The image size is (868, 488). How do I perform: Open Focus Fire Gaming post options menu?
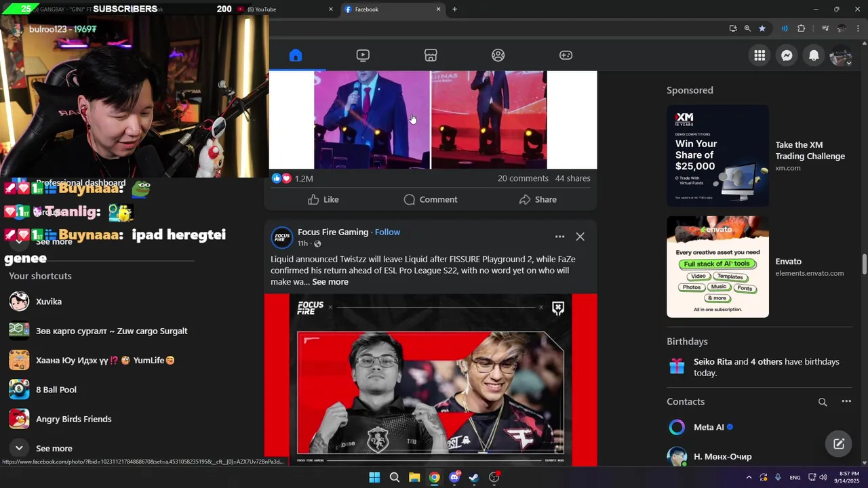pos(559,237)
